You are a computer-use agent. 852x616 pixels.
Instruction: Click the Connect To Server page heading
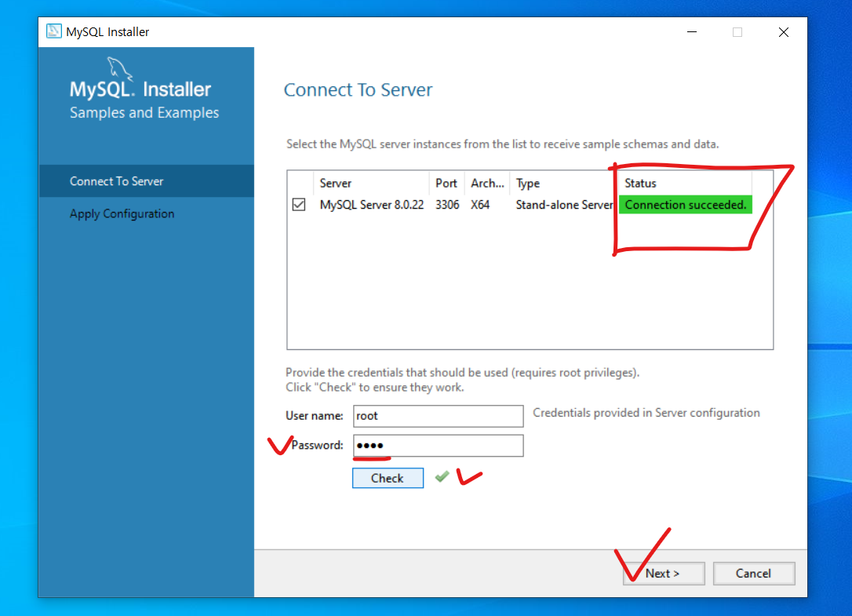[x=358, y=89]
